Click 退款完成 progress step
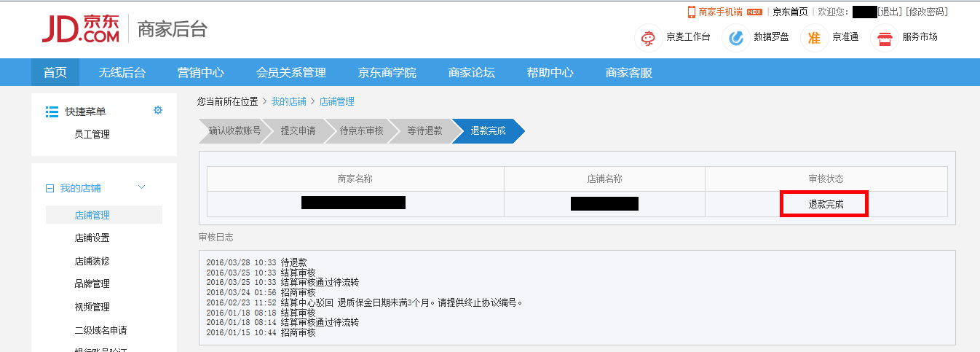980x352 pixels. coord(488,131)
